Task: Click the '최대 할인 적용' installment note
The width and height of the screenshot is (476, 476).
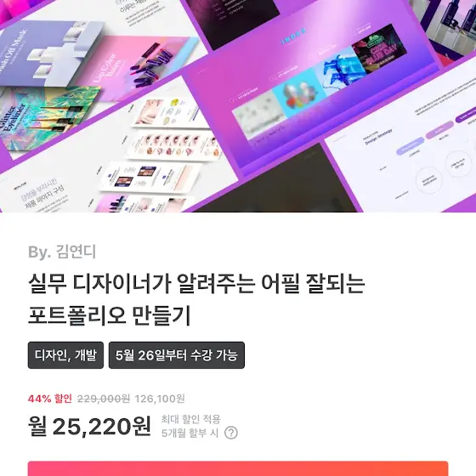Action: pos(190,419)
